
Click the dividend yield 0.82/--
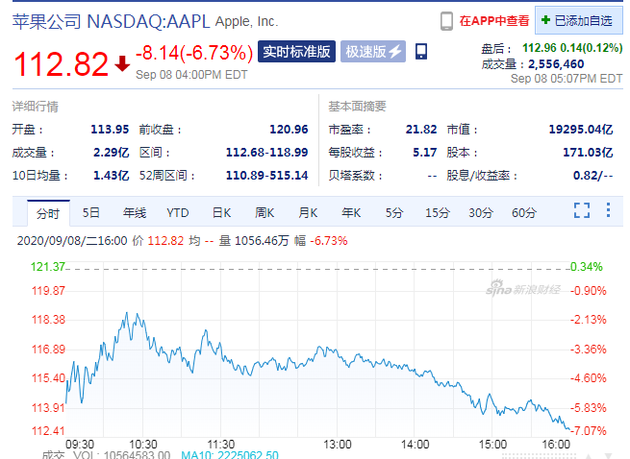(x=593, y=176)
